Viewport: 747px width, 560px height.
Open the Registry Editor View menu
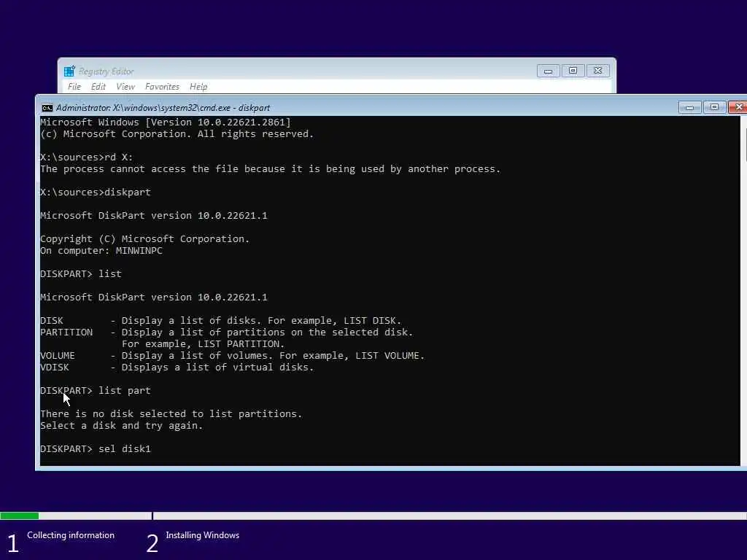tap(125, 87)
